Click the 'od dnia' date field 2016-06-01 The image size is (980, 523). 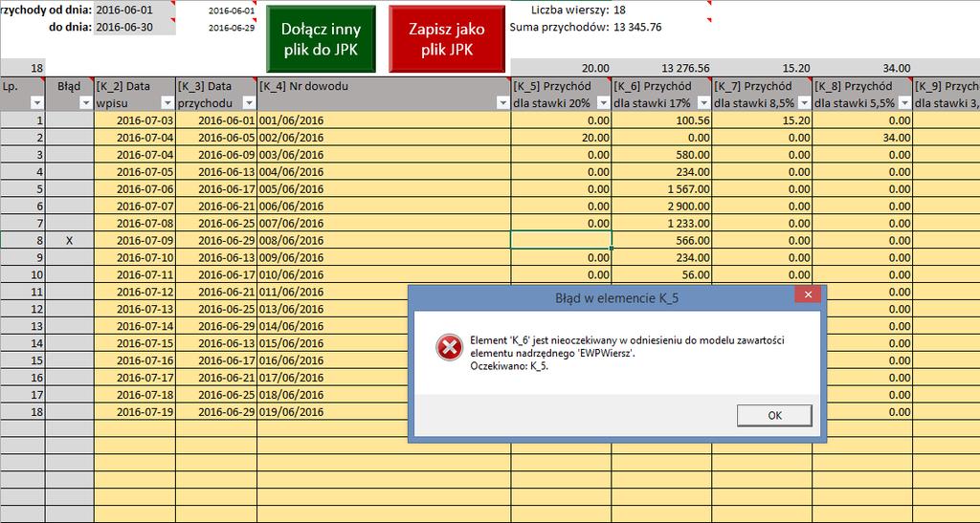[134, 10]
